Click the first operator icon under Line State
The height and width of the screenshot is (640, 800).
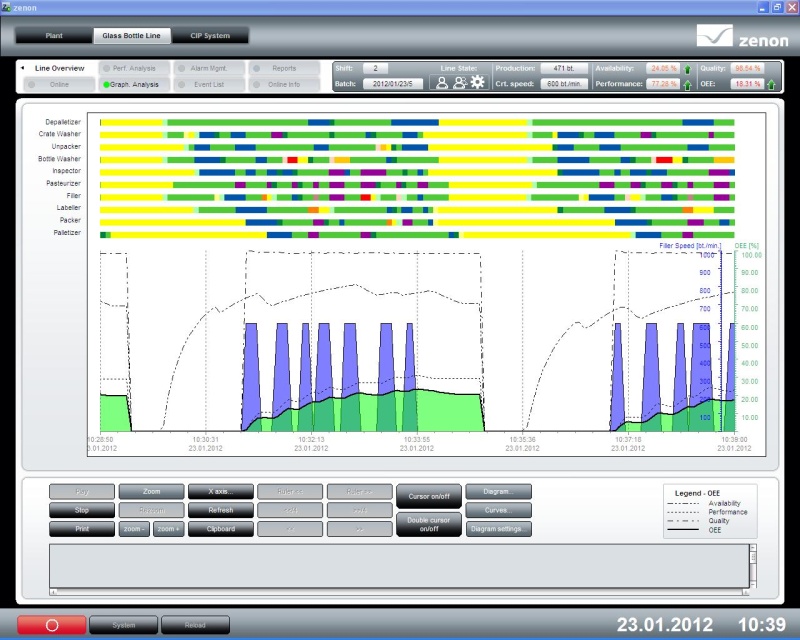click(x=441, y=83)
